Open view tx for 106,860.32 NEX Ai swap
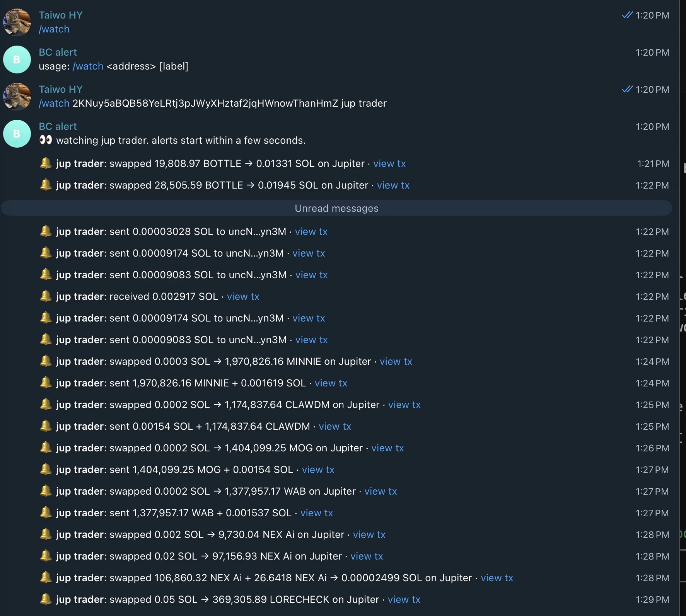Screen dimensions: 686x616 pyautogui.click(x=497, y=578)
